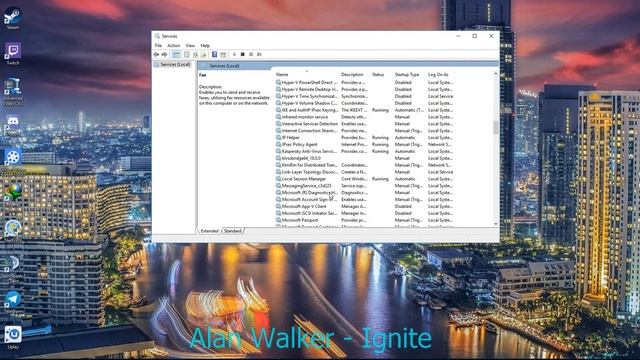Open Properties from the Services toolbar
The width and height of the screenshot is (640, 360).
(187, 54)
